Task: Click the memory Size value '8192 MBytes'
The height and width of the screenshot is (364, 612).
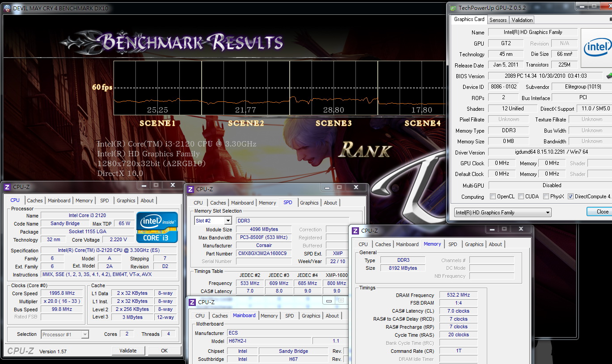Action: [403, 268]
